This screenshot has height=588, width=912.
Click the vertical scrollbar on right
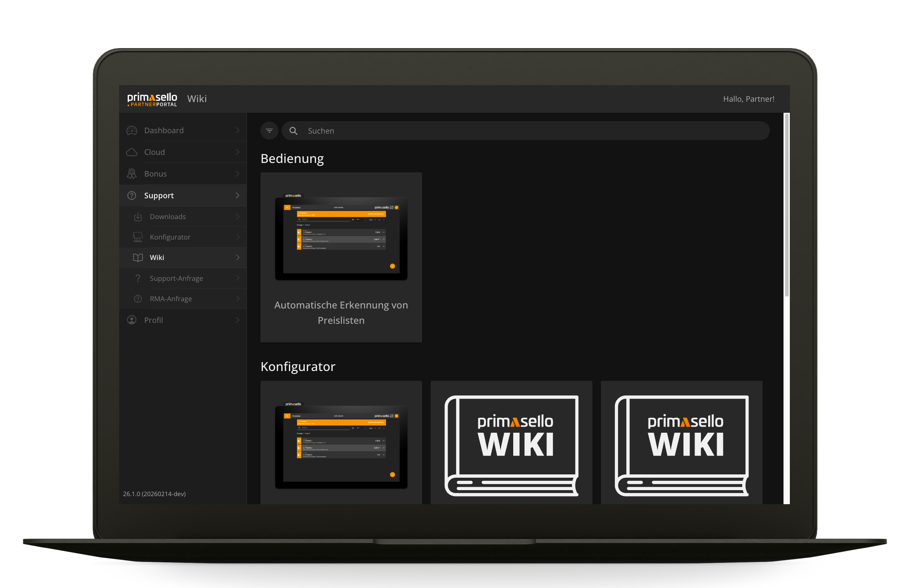(787, 204)
